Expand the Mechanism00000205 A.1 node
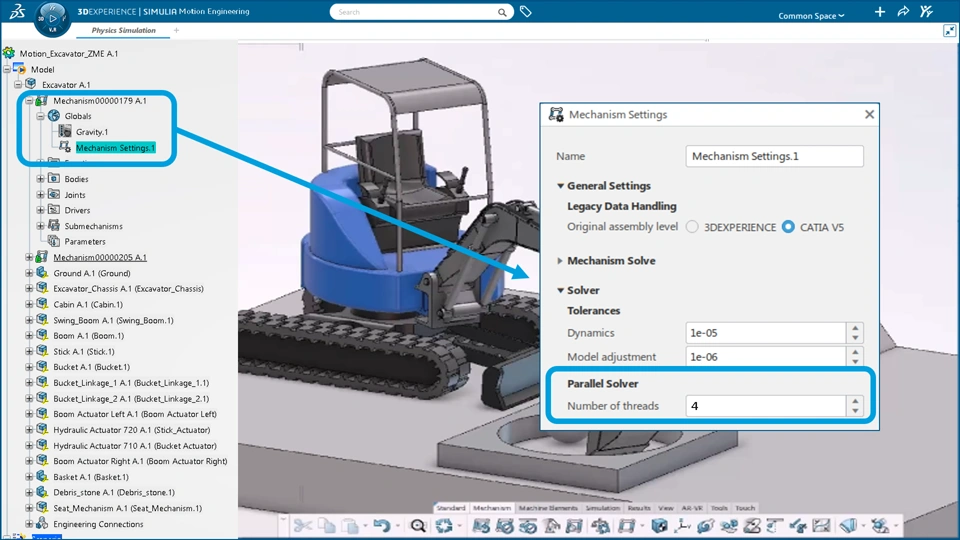The height and width of the screenshot is (540, 960). click(x=29, y=257)
